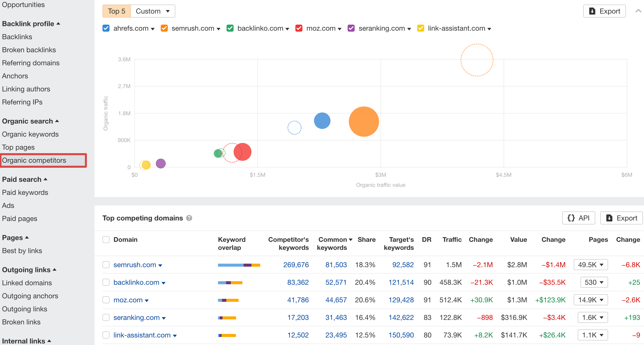Toggle the moz.com chart checkbox
The height and width of the screenshot is (345, 644).
[299, 28]
